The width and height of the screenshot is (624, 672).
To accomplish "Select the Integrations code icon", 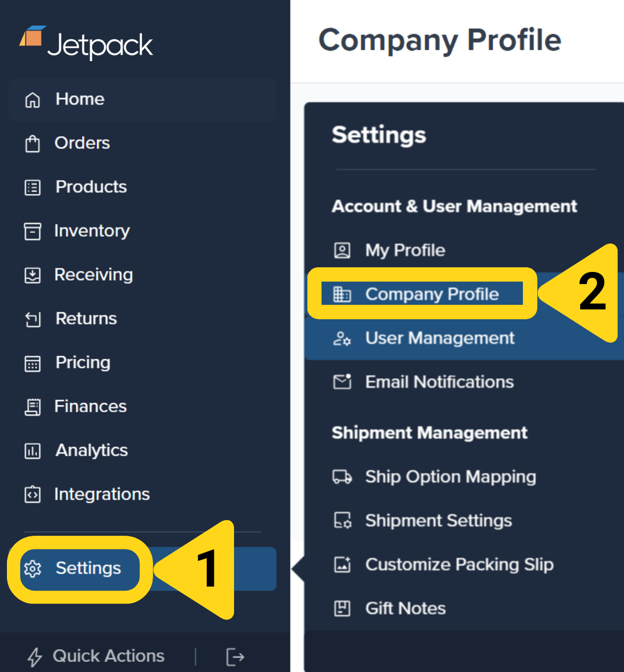I will [x=34, y=494].
